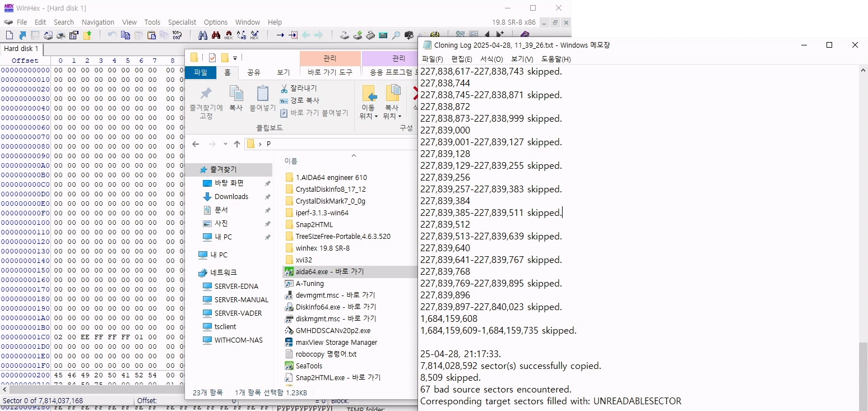Screen dimensions: 868x411
Task: Select SERVER-VADER in the network tree
Action: [x=238, y=313]
